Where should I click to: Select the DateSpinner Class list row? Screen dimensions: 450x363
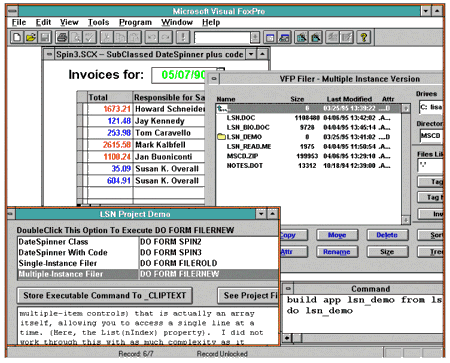pyautogui.click(x=148, y=242)
